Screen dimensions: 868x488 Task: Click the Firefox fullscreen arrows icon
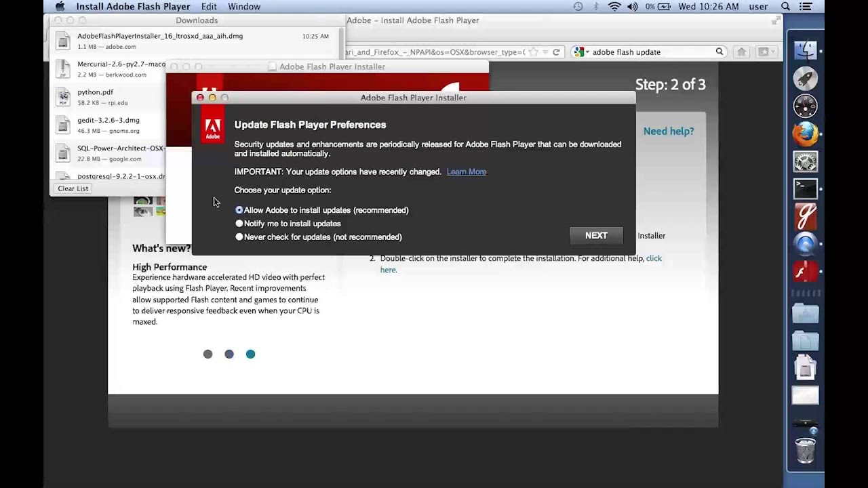776,20
